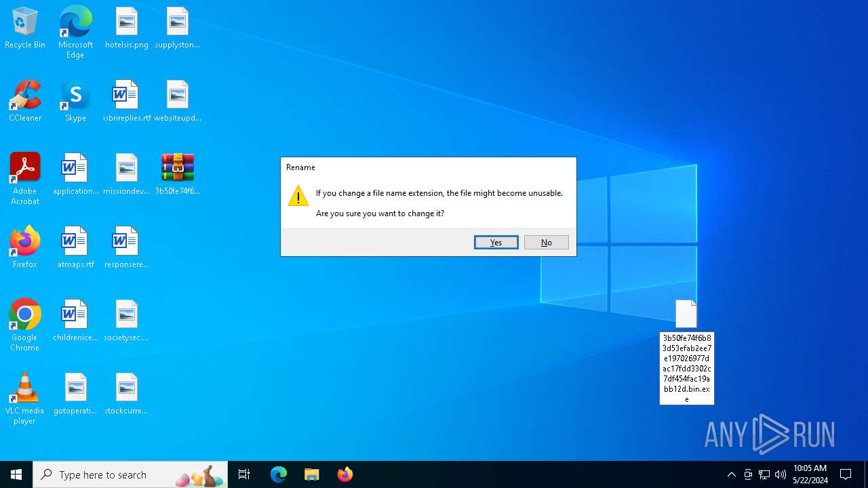Select the CCleaner desktop shortcut

[x=25, y=102]
